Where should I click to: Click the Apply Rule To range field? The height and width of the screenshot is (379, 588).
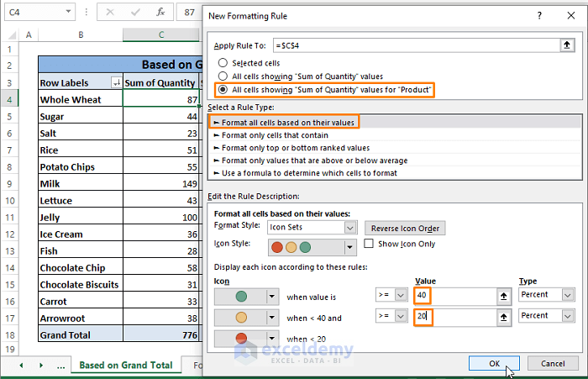417,45
